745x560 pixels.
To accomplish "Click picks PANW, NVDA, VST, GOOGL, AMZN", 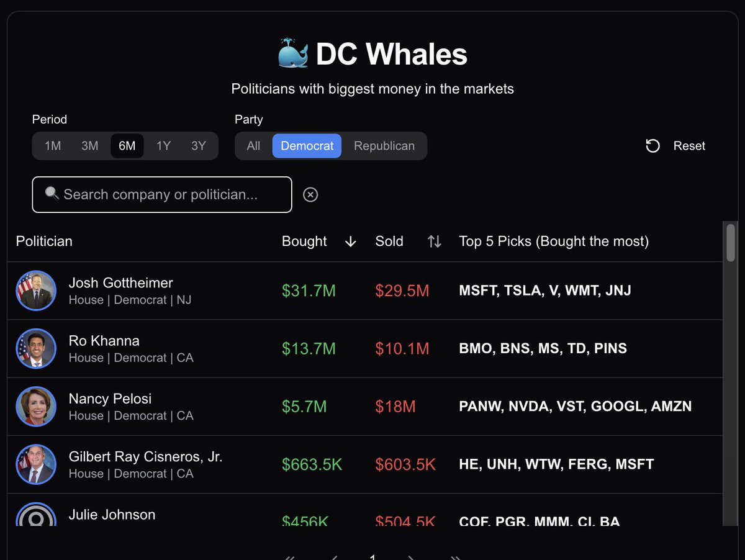I will 576,407.
